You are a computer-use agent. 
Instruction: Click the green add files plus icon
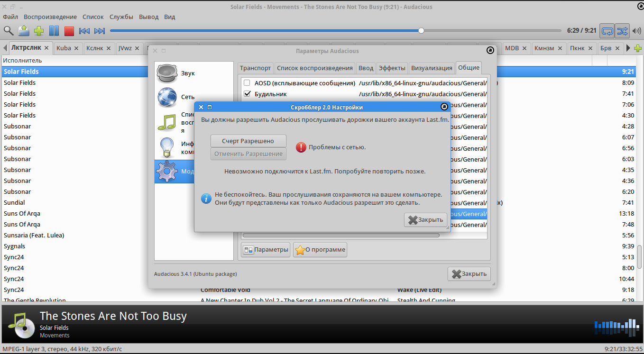[x=39, y=31]
